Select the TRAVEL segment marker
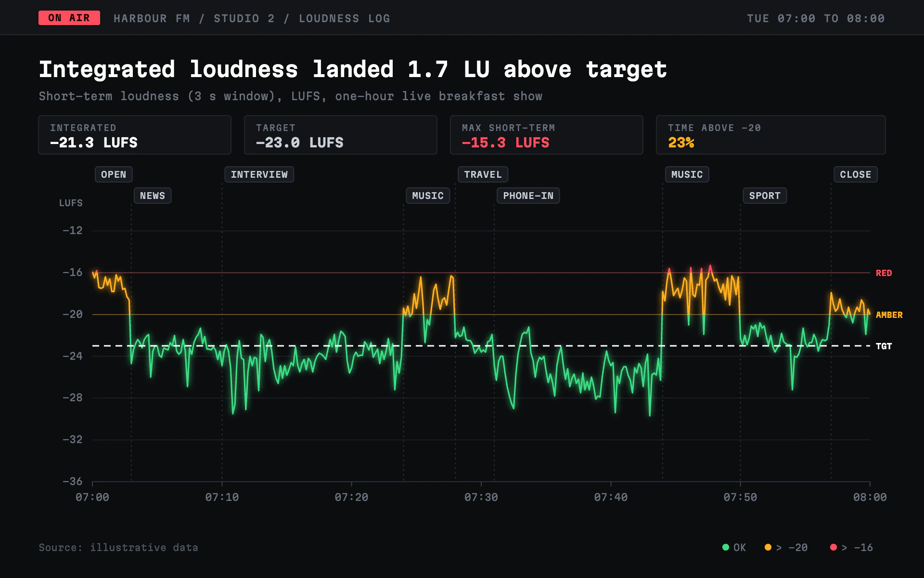924x578 pixels. tap(483, 174)
